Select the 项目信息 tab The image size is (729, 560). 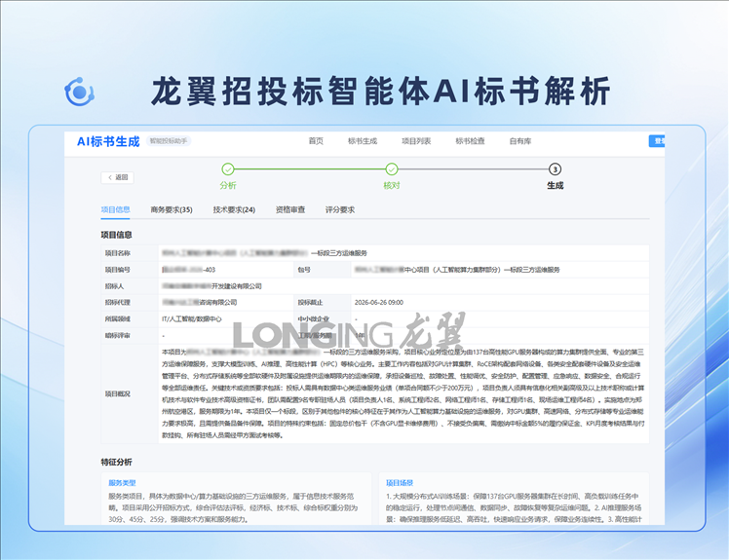(x=115, y=209)
